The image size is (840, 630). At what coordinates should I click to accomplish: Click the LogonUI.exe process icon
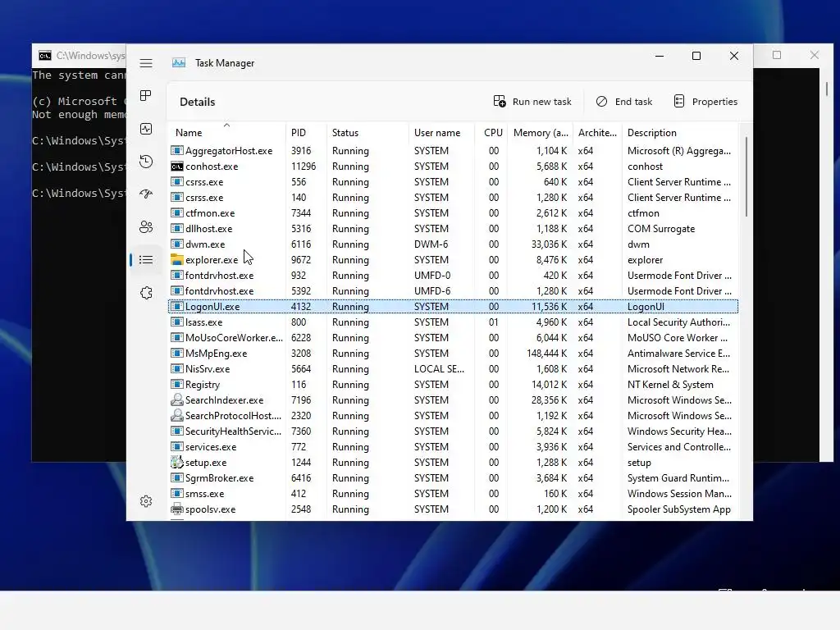click(177, 307)
